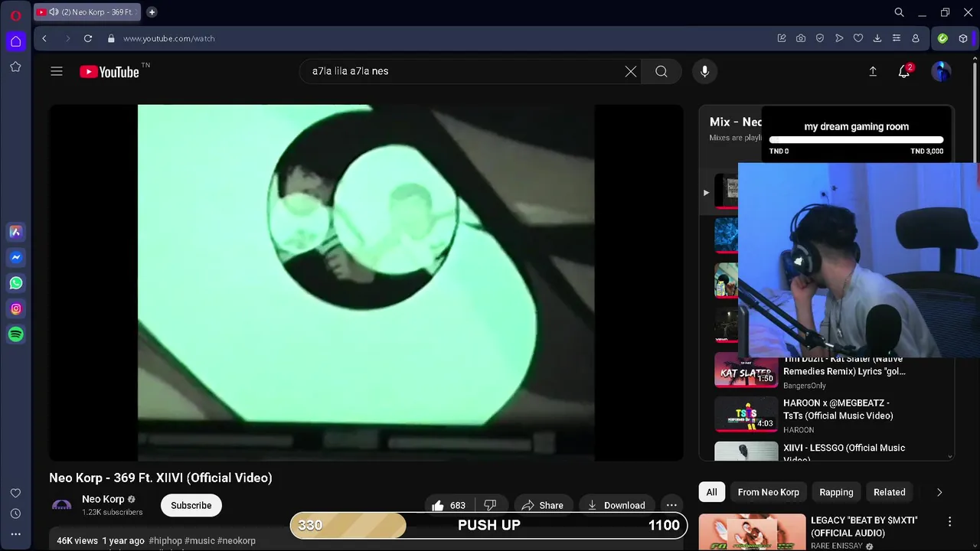Reload the current YouTube page
This screenshot has height=551, width=980.
pos(88,38)
